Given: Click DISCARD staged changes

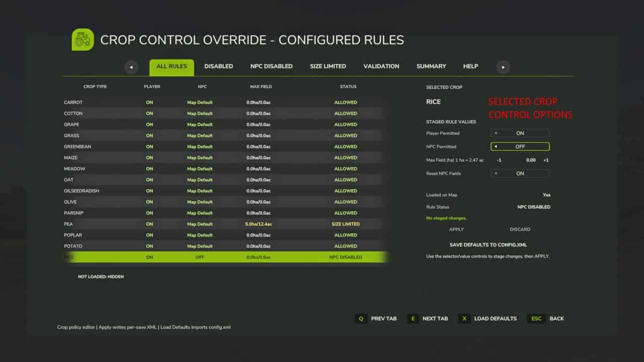Looking at the screenshot, I should tap(520, 229).
